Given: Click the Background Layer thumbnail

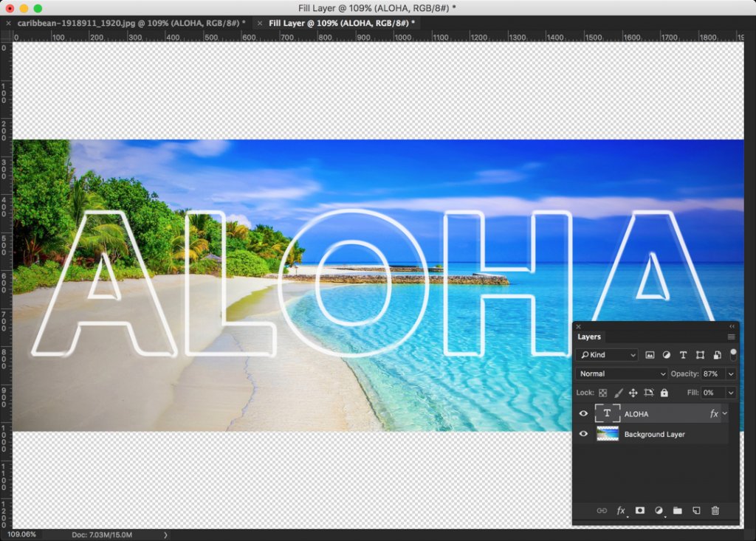Looking at the screenshot, I should [x=608, y=434].
